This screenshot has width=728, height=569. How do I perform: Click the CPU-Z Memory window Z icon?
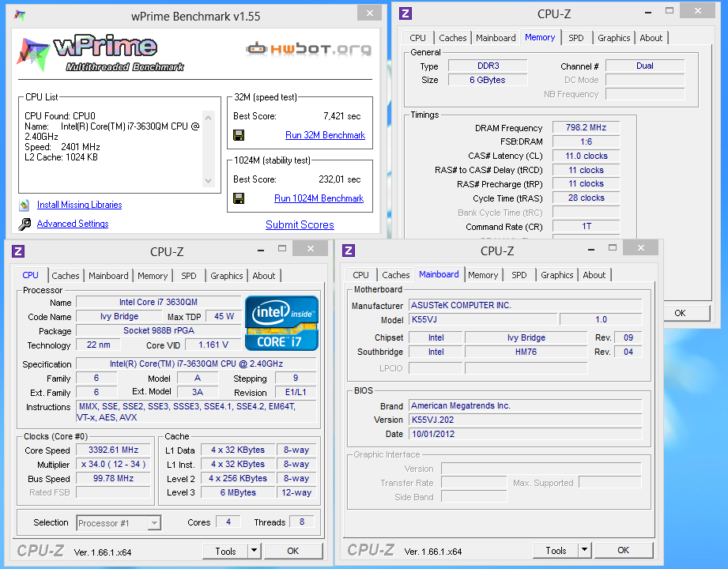(405, 13)
